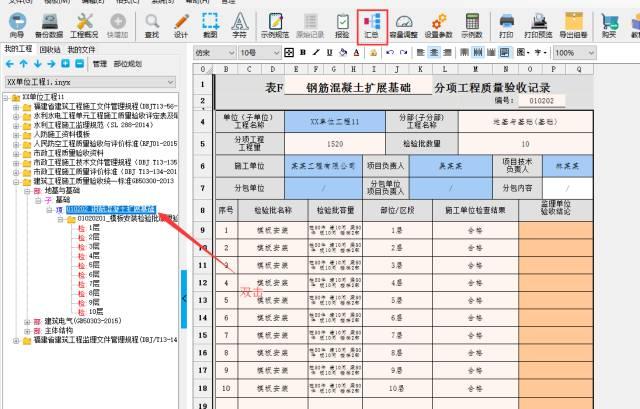Click the 汇总 summary icon
Screen dimensions: 640x409
371,25
